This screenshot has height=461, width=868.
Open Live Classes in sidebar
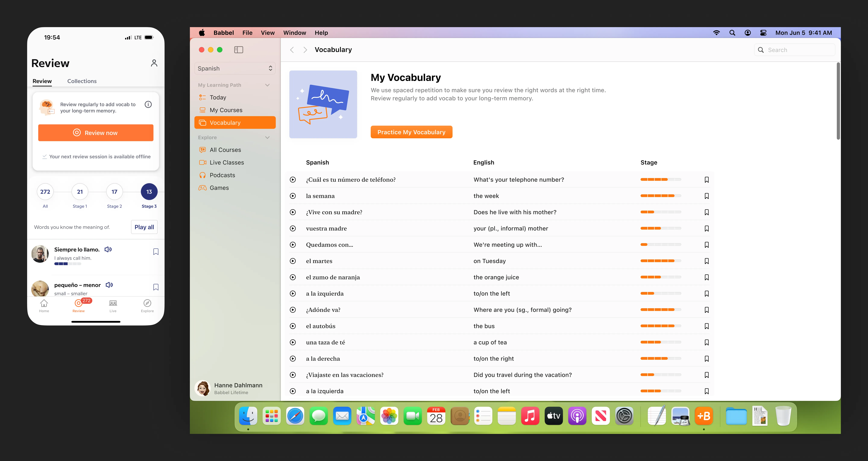(235, 162)
